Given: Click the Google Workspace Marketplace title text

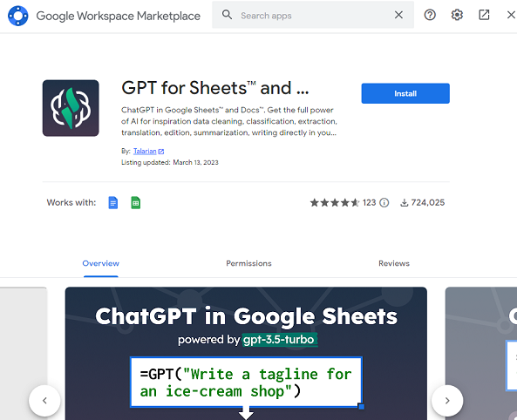Looking at the screenshot, I should coord(118,16).
